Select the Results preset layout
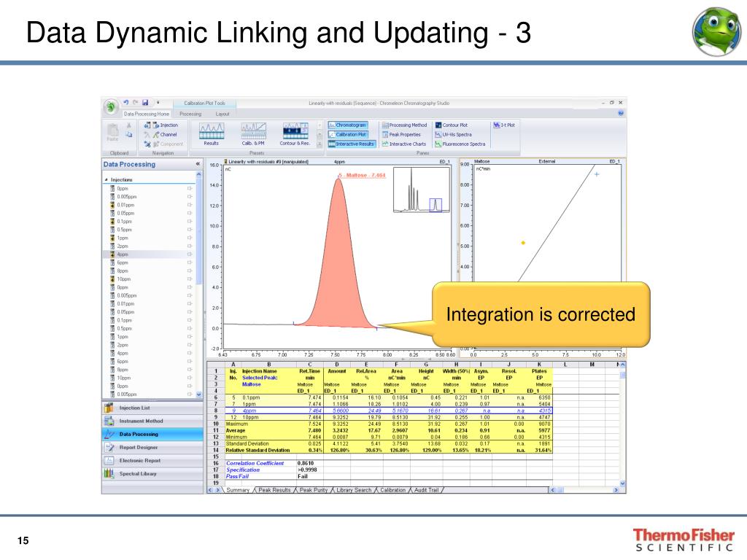 pos(212,134)
